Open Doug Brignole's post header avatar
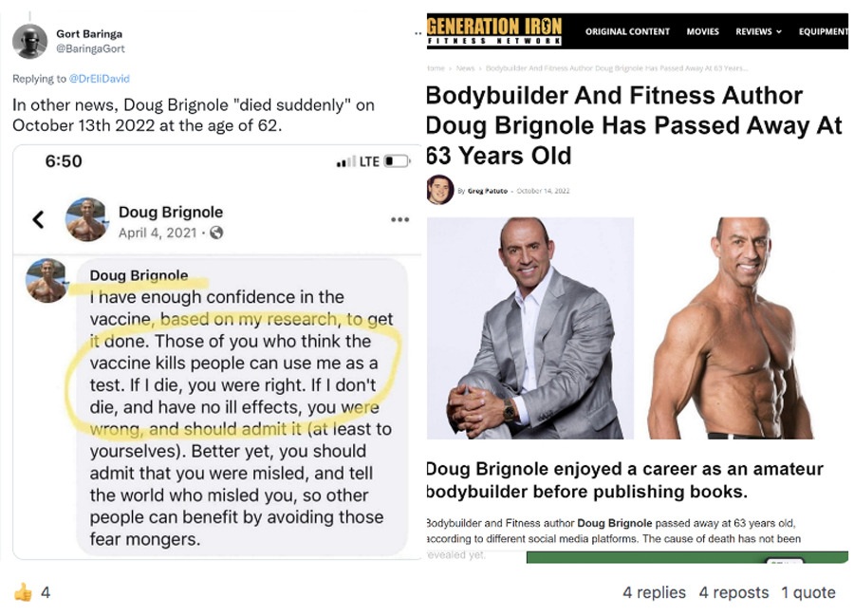Screen dimensions: 854x616 tap(86, 219)
